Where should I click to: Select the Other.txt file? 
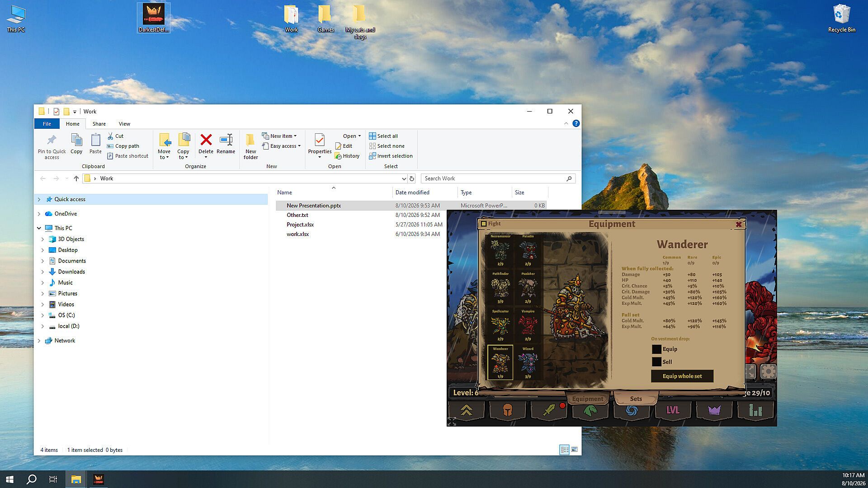pyautogui.click(x=297, y=215)
